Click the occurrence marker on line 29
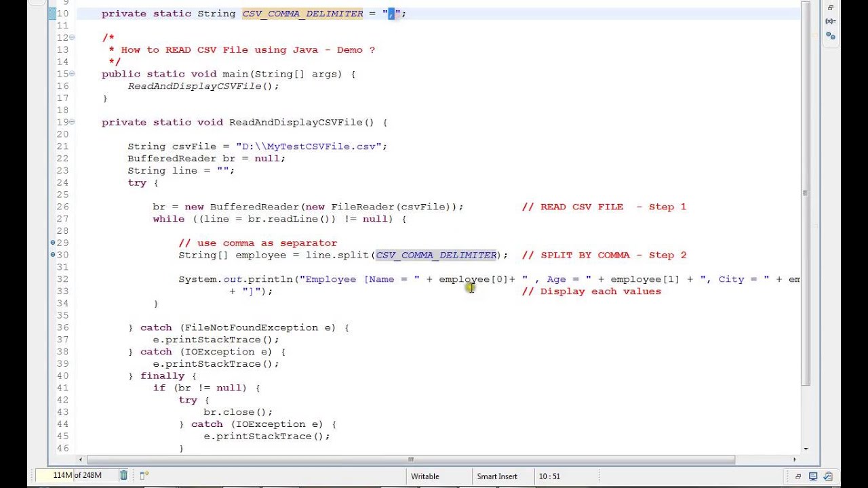 pos(52,243)
